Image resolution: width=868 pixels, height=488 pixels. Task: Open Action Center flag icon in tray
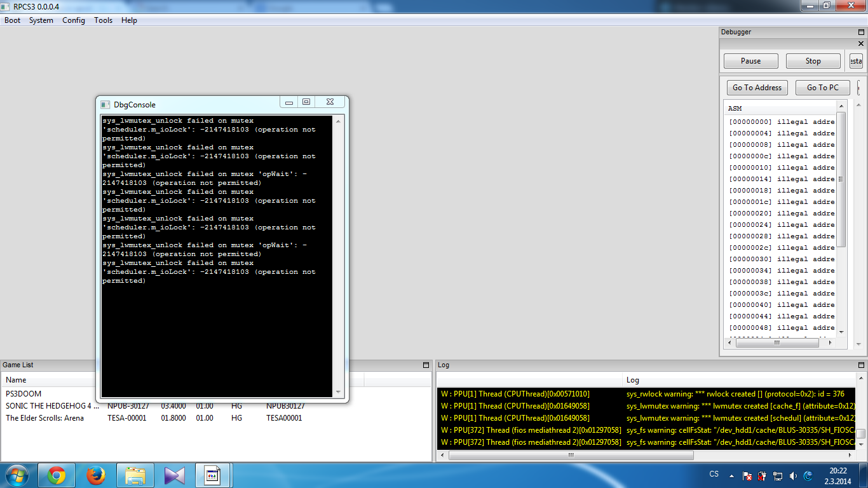tap(748, 475)
